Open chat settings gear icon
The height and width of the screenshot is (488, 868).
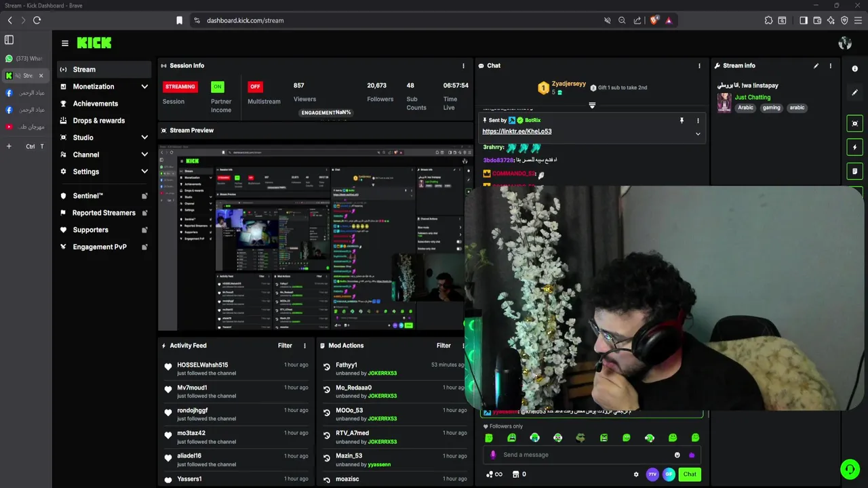636,474
